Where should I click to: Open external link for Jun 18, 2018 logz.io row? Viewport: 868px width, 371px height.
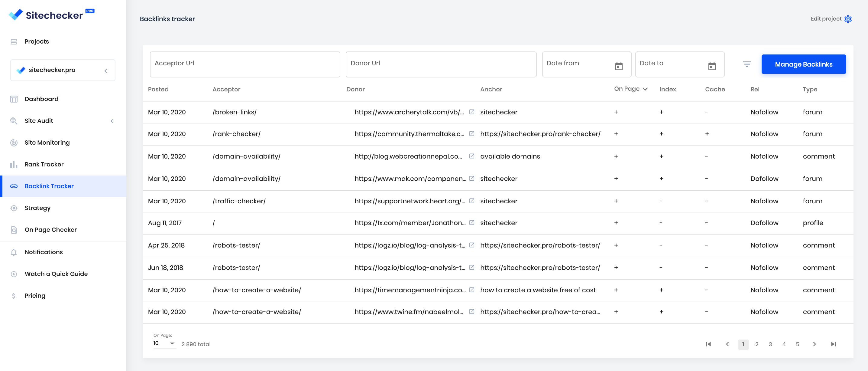472,268
